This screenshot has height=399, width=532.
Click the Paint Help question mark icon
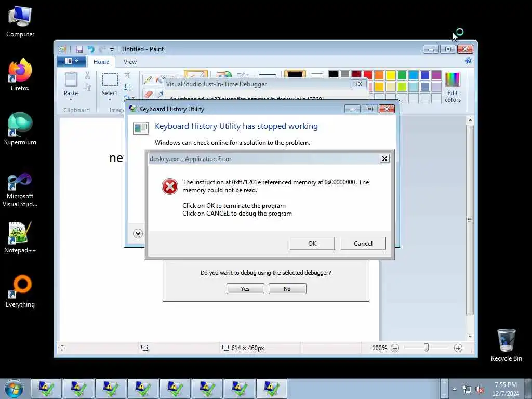click(x=469, y=61)
